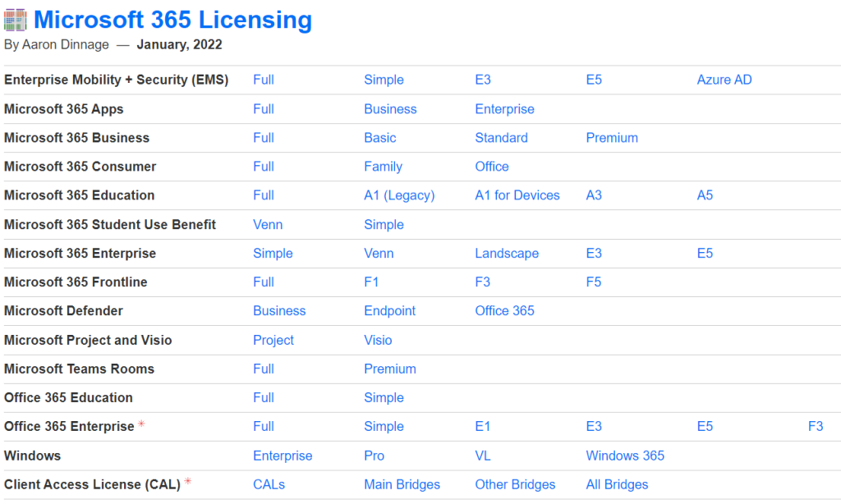Open the CALs link
Viewport: 841px width, 504px height.
269,484
